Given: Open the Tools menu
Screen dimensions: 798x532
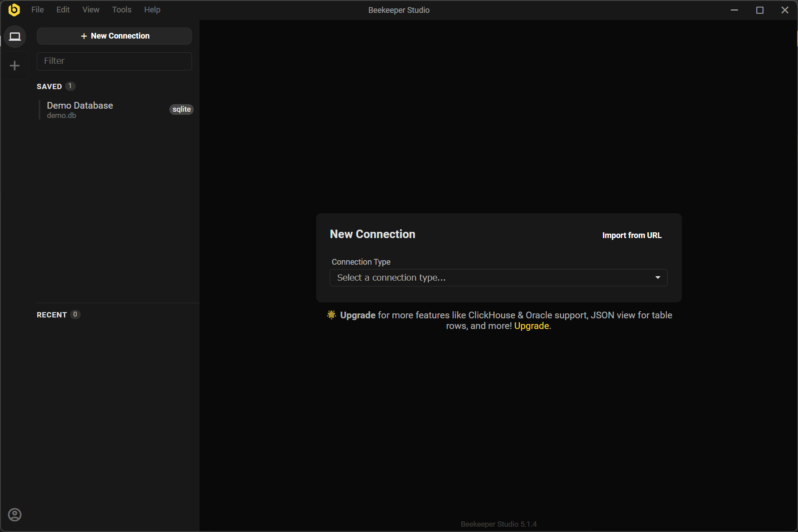Looking at the screenshot, I should tap(122, 10).
